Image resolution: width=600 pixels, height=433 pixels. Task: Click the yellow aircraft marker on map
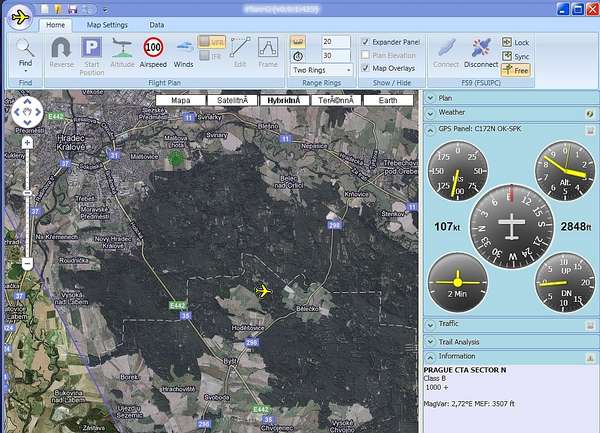click(263, 291)
